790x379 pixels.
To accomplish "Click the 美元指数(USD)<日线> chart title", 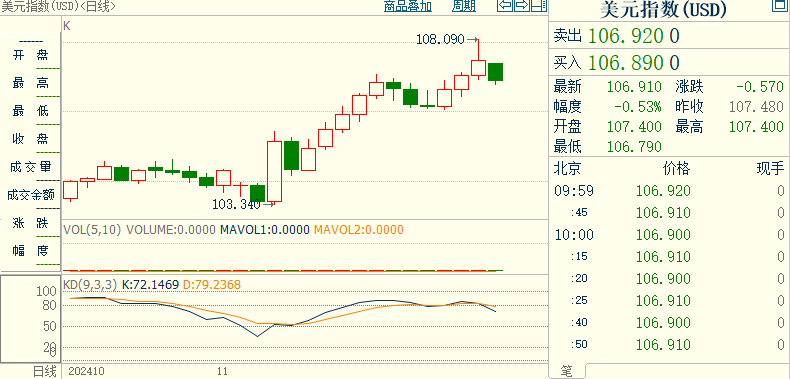I will (x=58, y=6).
